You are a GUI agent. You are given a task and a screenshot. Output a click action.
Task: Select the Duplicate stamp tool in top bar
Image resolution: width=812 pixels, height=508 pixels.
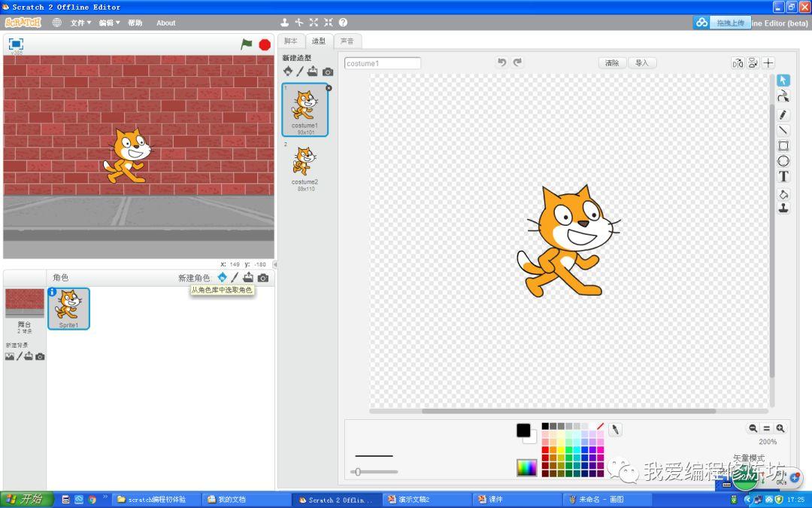(284, 23)
